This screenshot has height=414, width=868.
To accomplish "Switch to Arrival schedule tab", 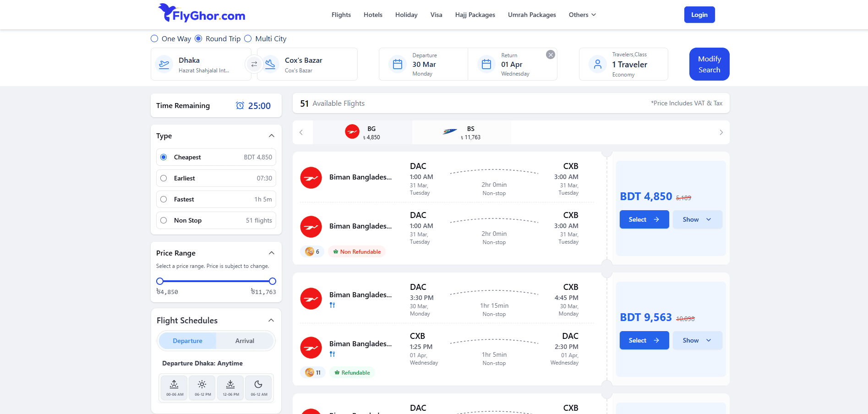I will (x=245, y=341).
